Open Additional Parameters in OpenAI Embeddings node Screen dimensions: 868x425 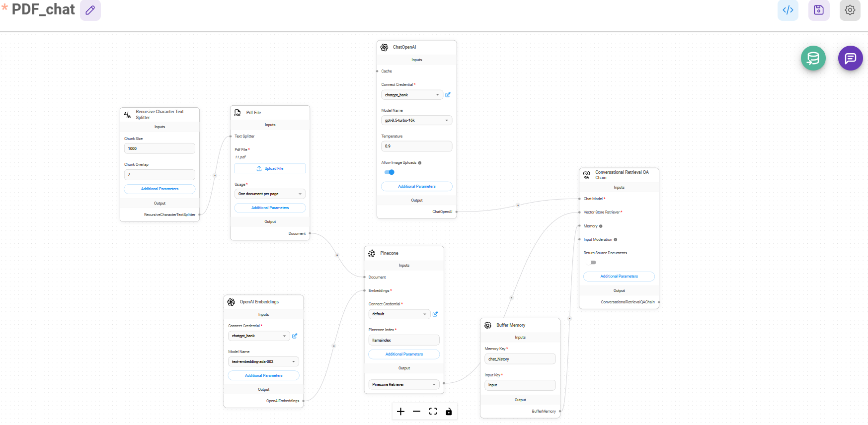263,375
